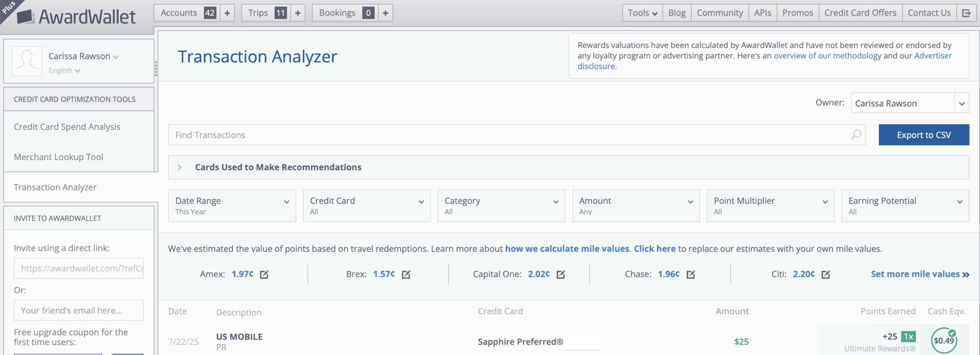Viewport: 980px width, 355px height.
Task: Click Export to CSV button
Action: pyautogui.click(x=924, y=135)
